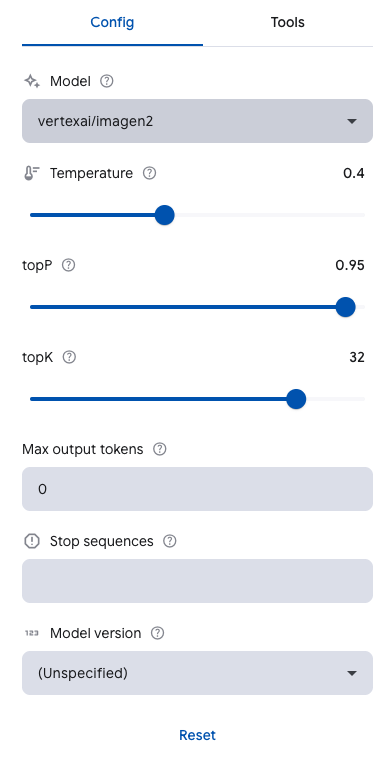Click the Max output tokens field
Screen dimensions: 391x760
point(197,489)
